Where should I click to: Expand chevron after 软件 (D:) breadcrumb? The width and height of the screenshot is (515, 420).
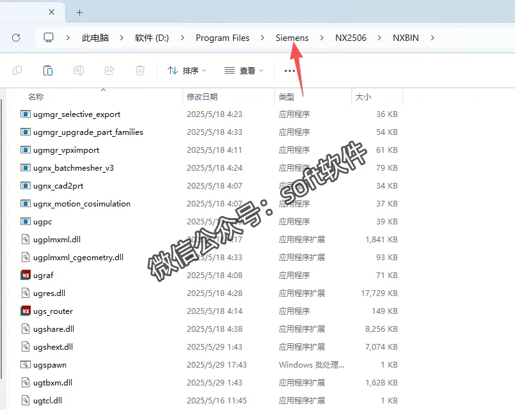click(182, 38)
